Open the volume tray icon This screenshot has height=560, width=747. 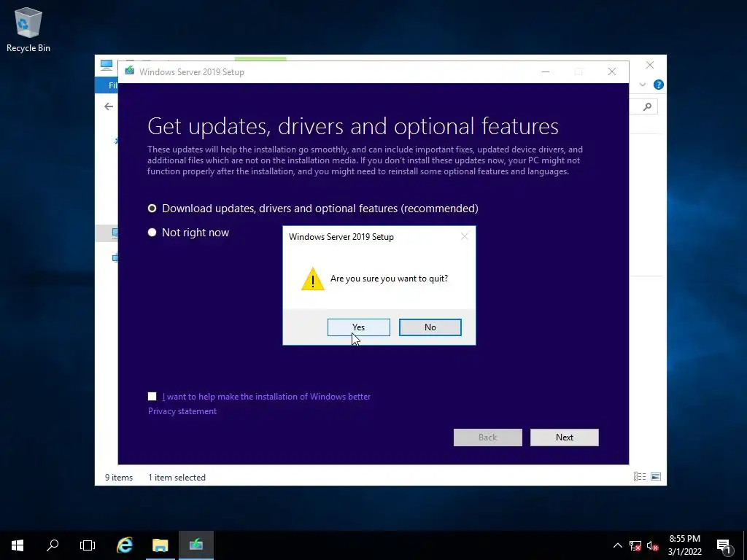pyautogui.click(x=652, y=545)
